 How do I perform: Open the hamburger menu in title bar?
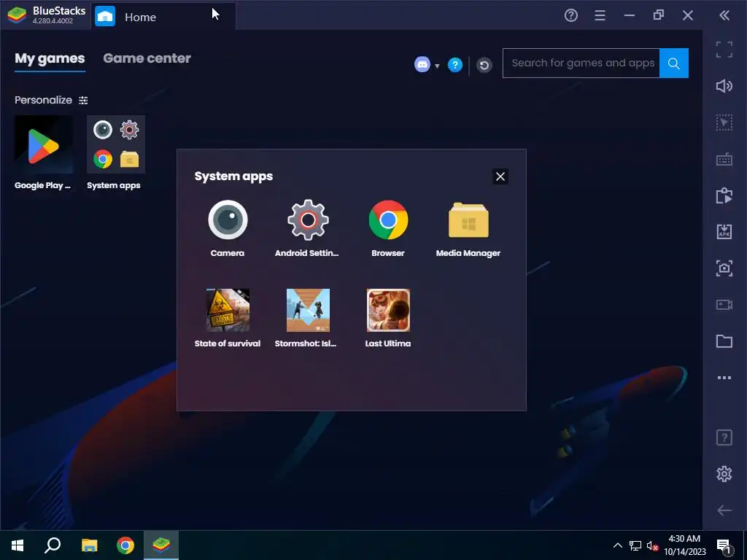600,16
